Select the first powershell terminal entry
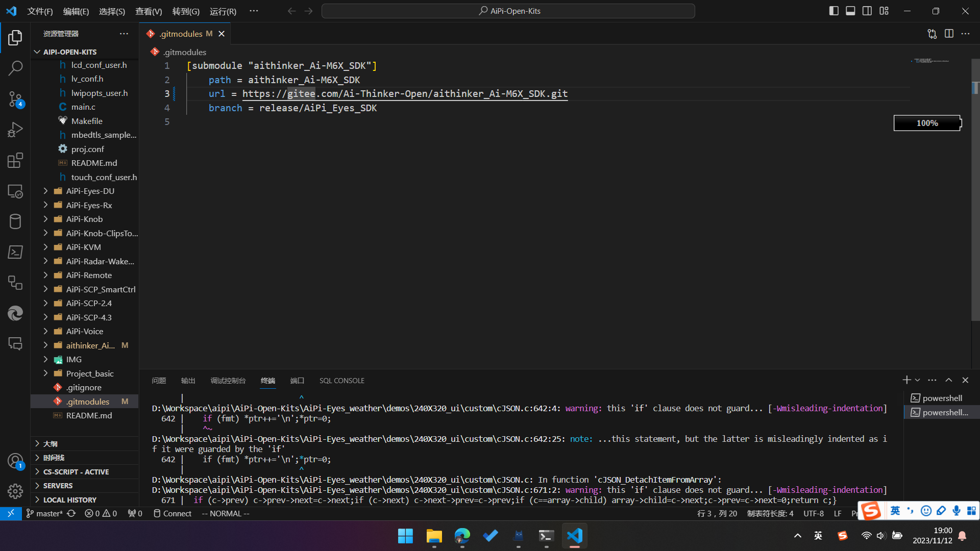 coord(942,398)
